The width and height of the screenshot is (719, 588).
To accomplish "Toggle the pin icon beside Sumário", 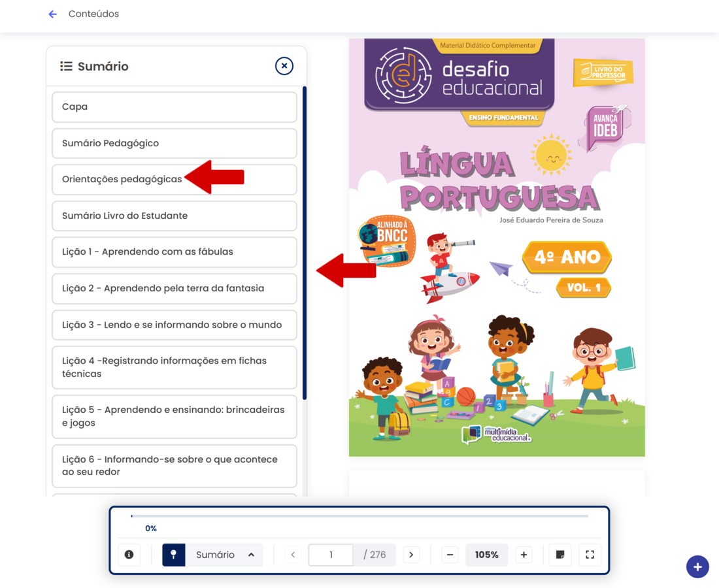I will [174, 555].
